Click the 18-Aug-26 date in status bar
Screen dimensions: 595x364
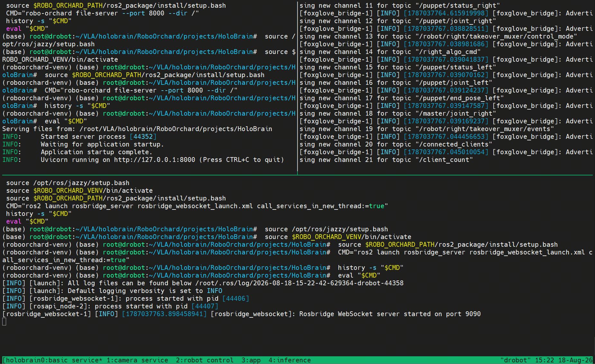(x=575, y=360)
